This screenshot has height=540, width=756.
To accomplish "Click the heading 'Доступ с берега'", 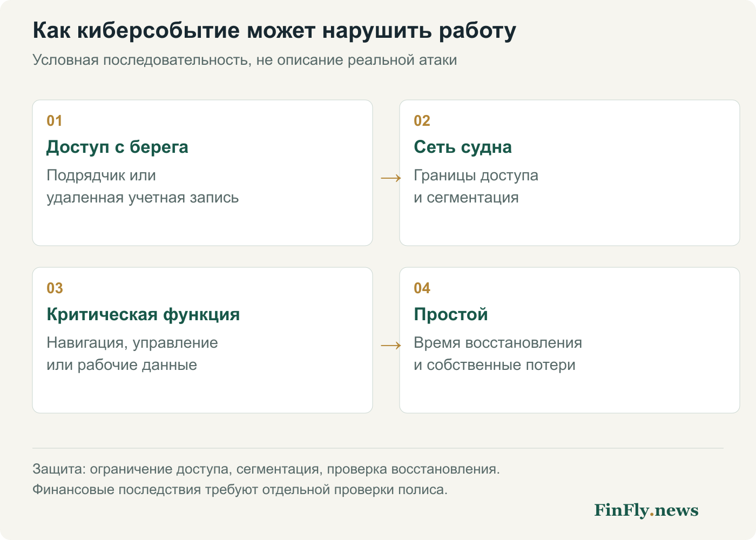I will pyautogui.click(x=117, y=147).
